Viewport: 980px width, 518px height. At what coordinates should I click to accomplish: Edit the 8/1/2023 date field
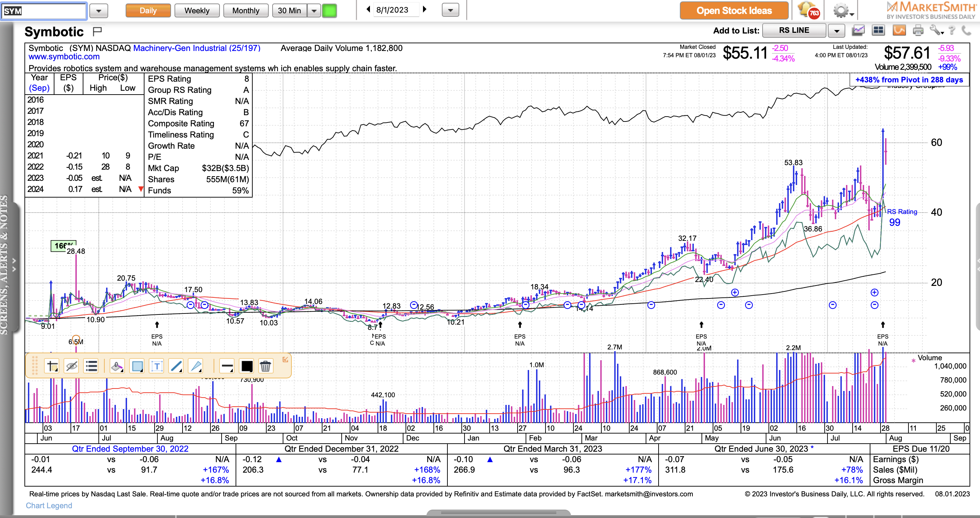[x=396, y=10]
